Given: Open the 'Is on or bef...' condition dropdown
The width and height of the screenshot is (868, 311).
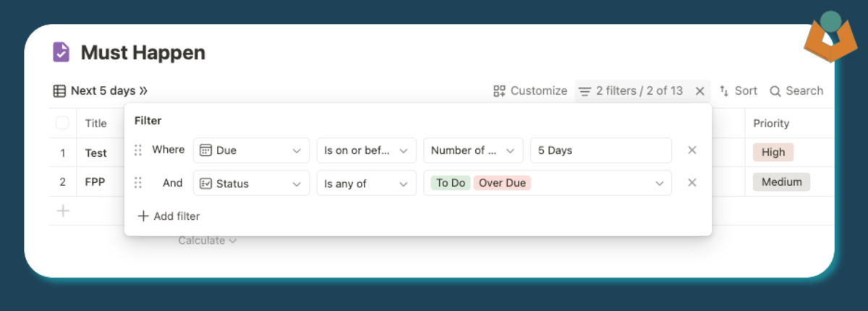Looking at the screenshot, I should coord(366,150).
